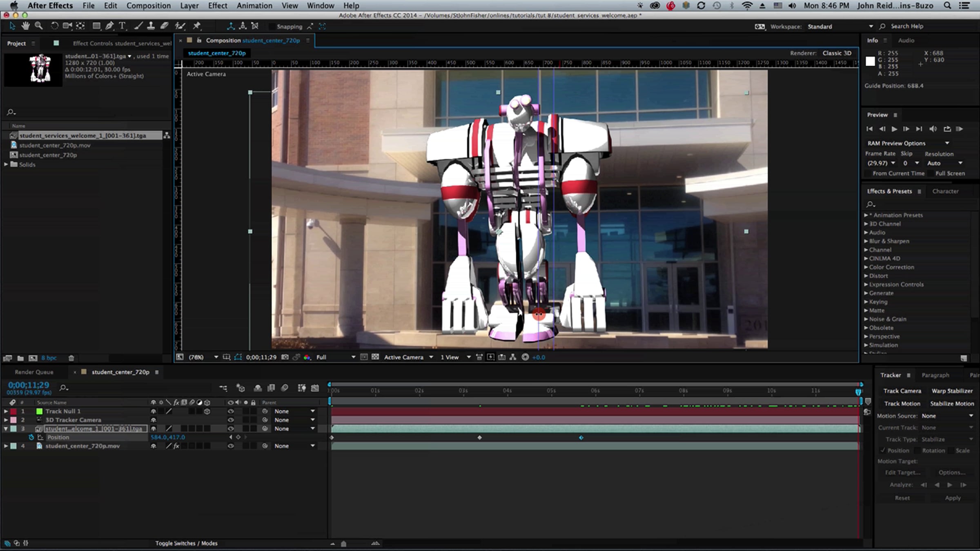
Task: Hide the Track Null 1 layer
Action: pos(231,411)
